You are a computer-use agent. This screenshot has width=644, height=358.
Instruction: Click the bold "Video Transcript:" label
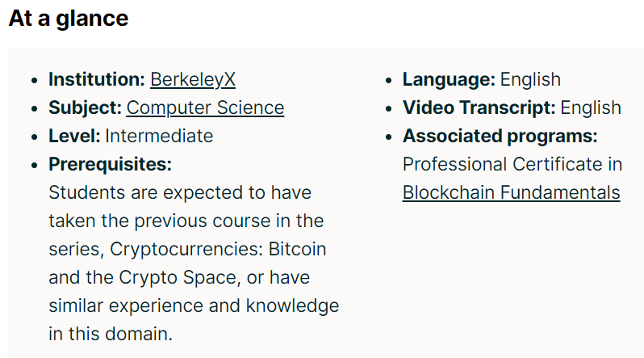(x=479, y=107)
